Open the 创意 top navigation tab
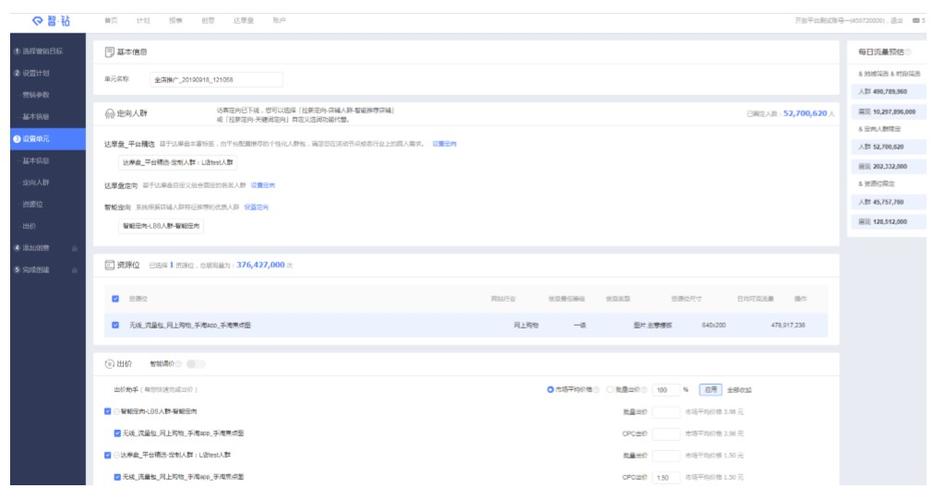This screenshot has width=934, height=500. click(207, 20)
